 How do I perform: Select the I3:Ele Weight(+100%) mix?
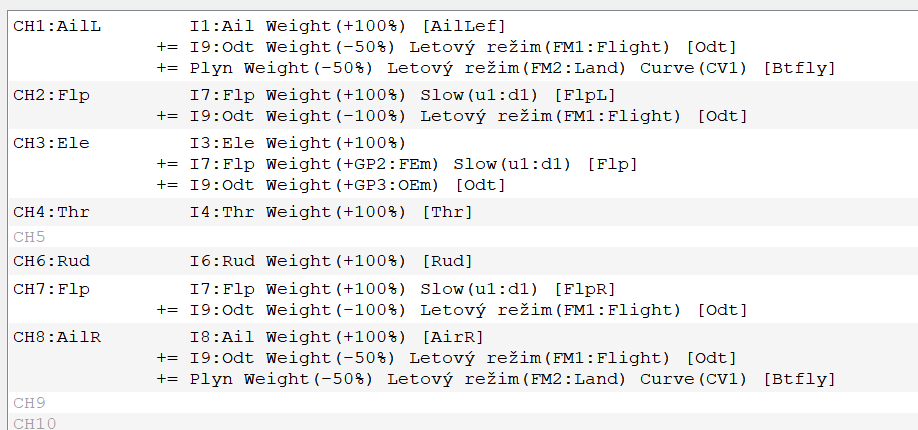pos(298,143)
